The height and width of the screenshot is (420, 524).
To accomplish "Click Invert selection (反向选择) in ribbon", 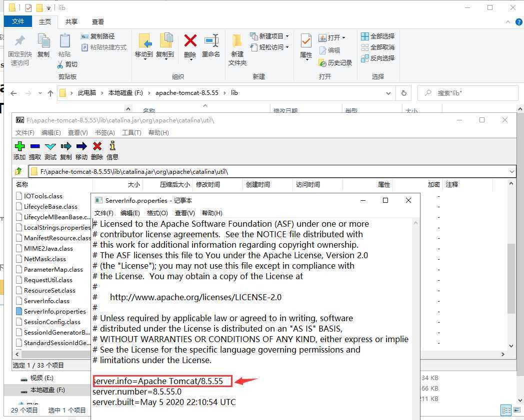I will pos(378,58).
